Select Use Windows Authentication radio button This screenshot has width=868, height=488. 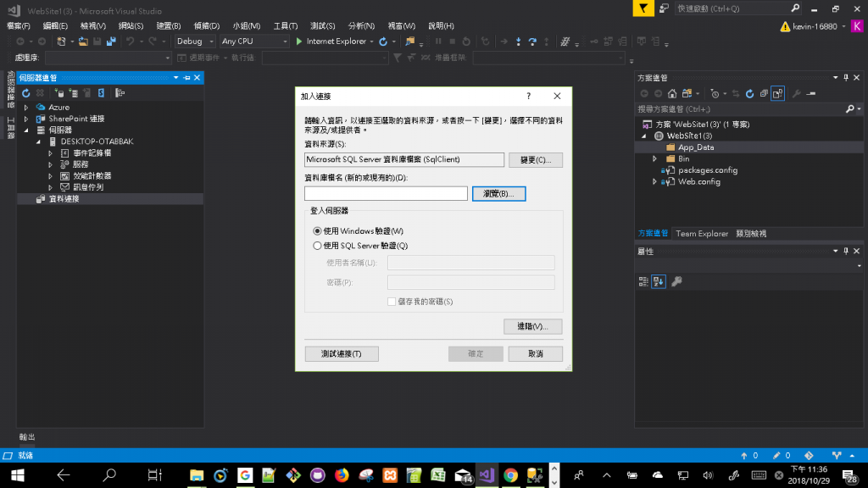pos(317,230)
